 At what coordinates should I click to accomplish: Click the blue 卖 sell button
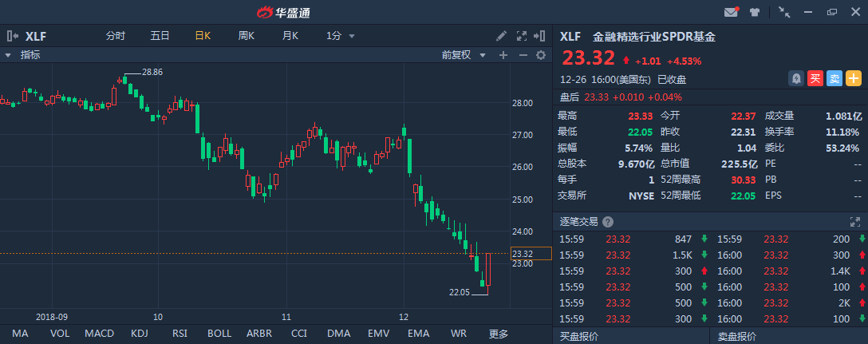(x=834, y=78)
